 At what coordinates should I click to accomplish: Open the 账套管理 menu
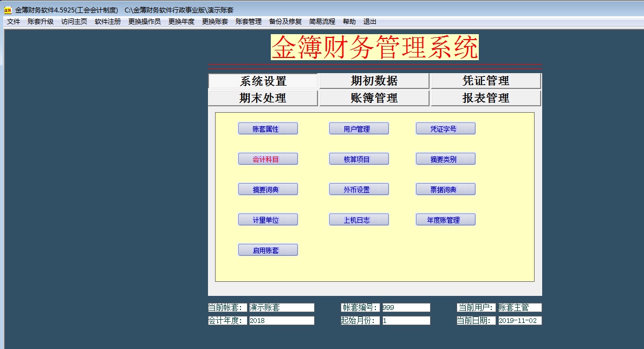(x=249, y=22)
